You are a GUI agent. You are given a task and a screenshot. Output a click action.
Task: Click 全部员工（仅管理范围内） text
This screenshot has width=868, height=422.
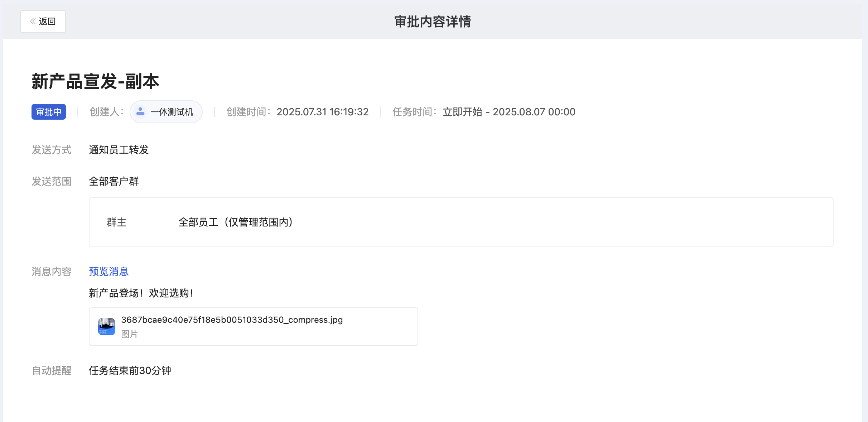tap(237, 222)
